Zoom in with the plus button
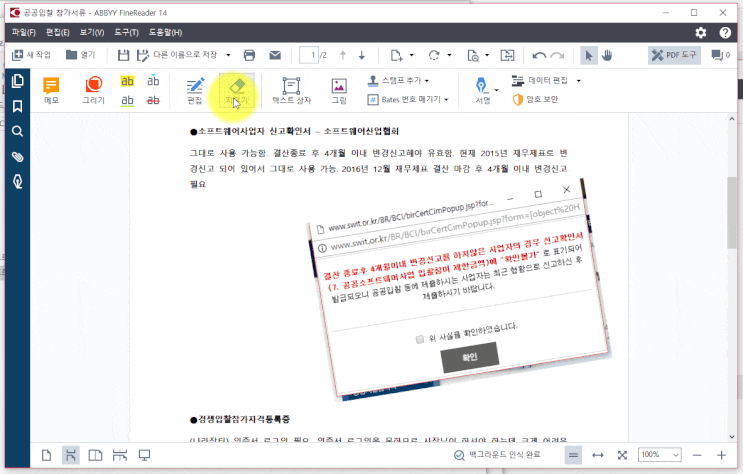 point(721,455)
